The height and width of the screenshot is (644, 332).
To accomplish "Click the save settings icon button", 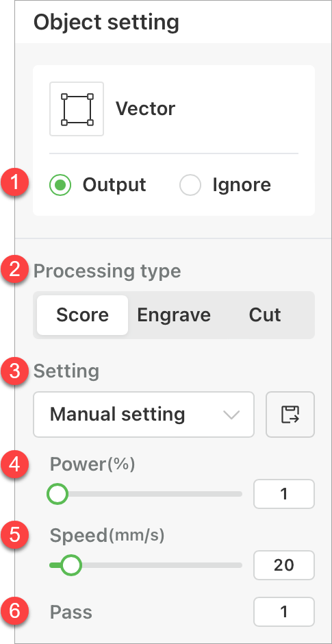I will point(290,414).
